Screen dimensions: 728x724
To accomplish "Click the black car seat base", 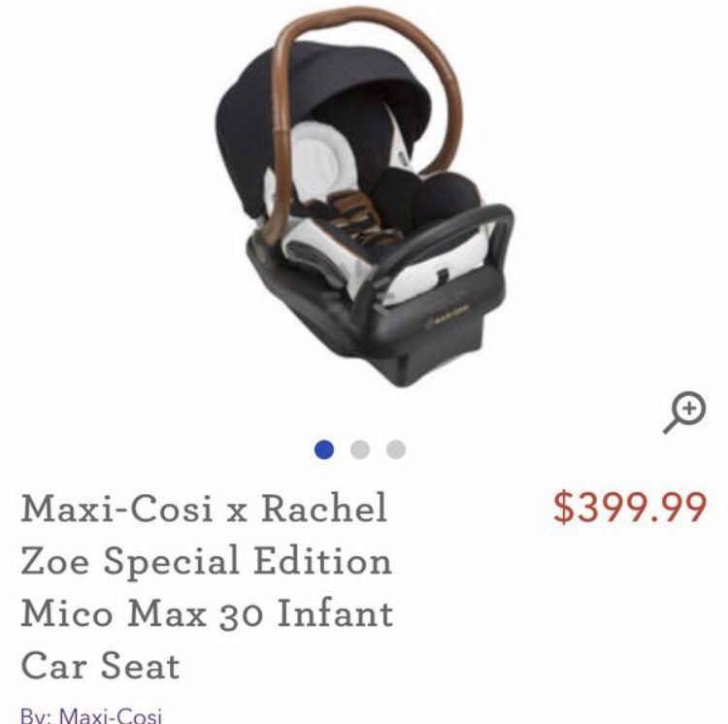I will click(372, 334).
